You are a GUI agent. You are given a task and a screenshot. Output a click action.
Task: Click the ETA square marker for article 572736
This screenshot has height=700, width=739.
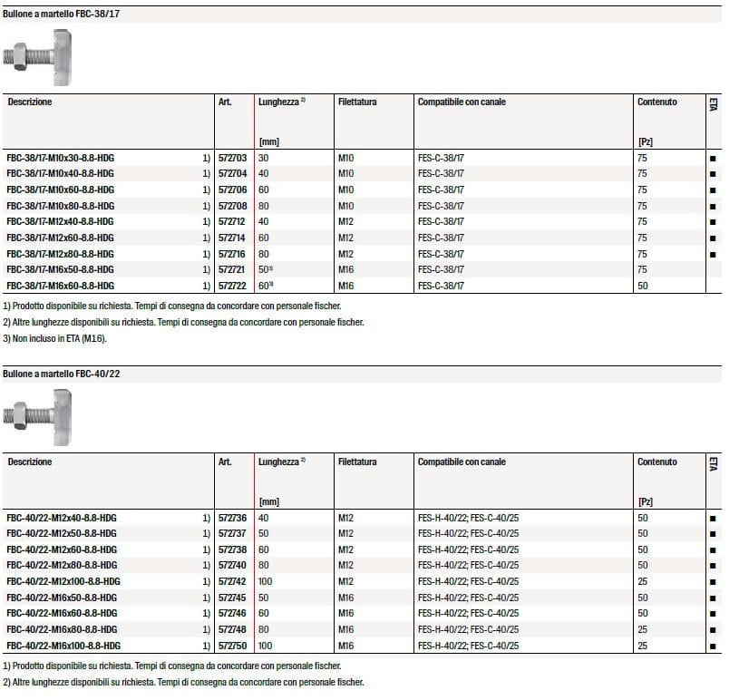(x=713, y=518)
